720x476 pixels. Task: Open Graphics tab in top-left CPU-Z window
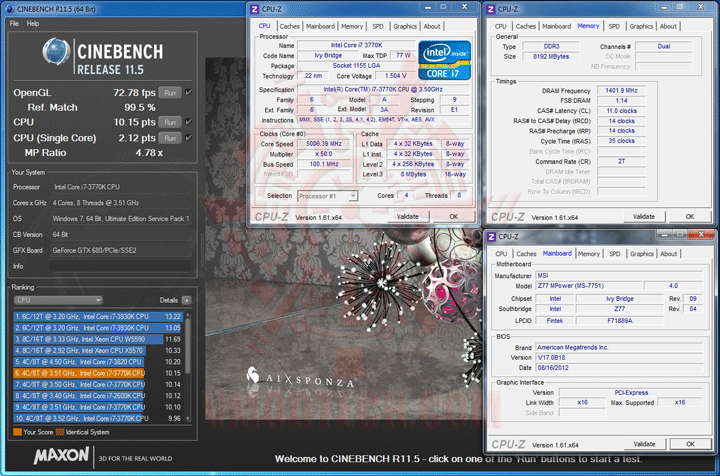[405, 26]
